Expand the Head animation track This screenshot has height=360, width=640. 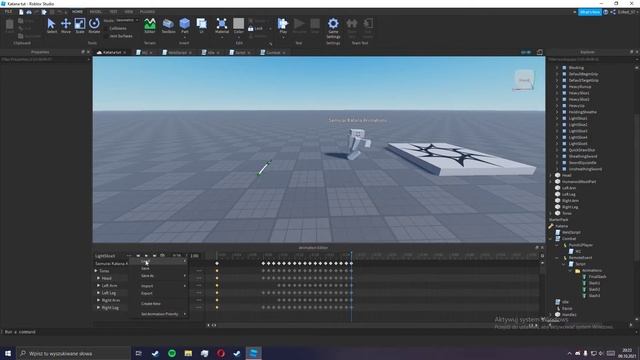click(x=98, y=278)
